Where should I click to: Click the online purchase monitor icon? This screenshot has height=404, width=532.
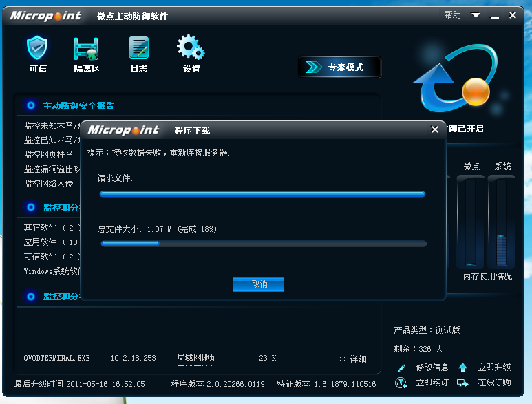point(462,383)
